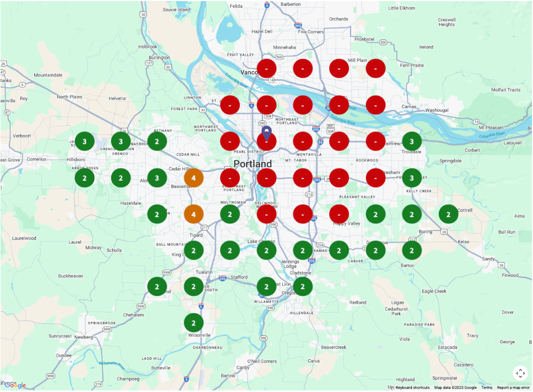Screen dimensions: 533x392
Task: Click the red marker above Happy Valley
Action: pos(339,214)
